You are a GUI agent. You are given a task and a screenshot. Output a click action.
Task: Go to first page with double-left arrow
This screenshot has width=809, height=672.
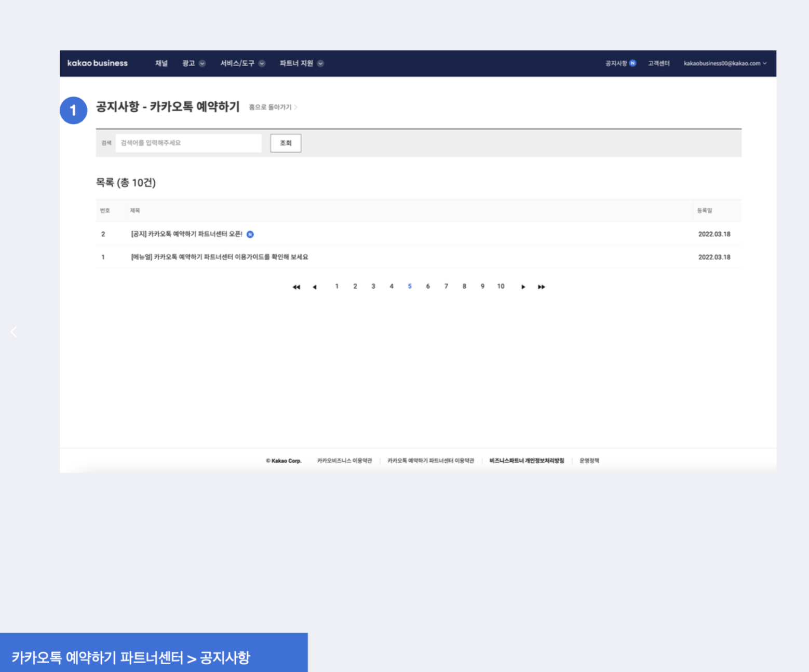coord(296,287)
